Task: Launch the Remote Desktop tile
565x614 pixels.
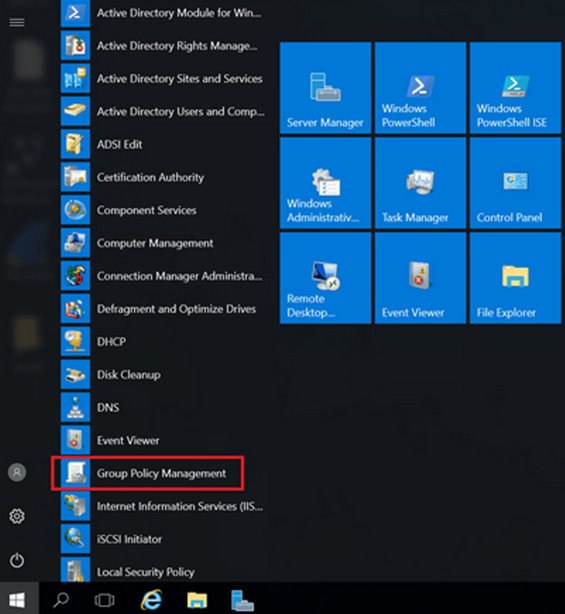Action: (x=325, y=278)
